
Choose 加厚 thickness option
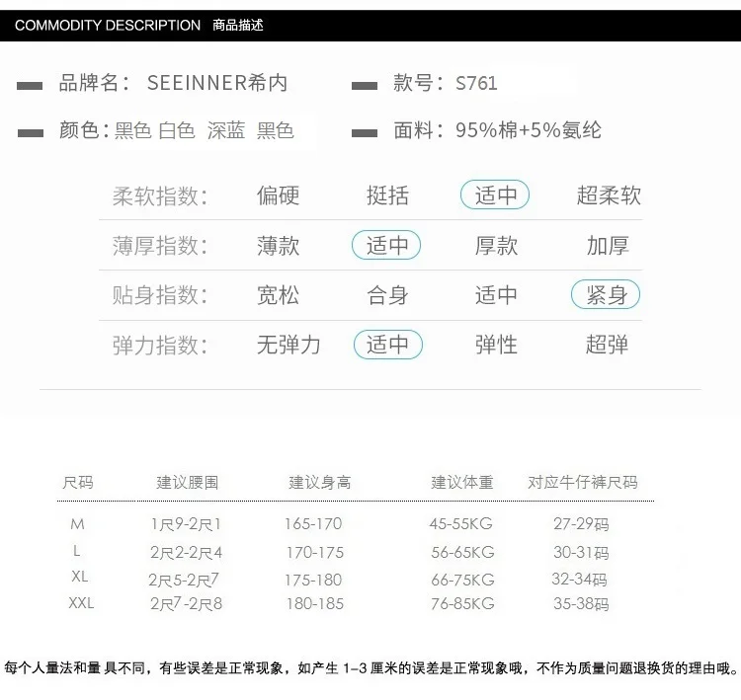tap(608, 246)
